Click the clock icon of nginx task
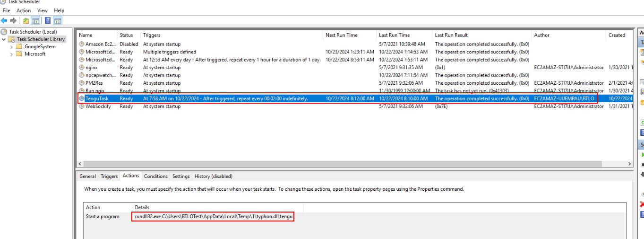The width and height of the screenshot is (644, 239). point(82,67)
